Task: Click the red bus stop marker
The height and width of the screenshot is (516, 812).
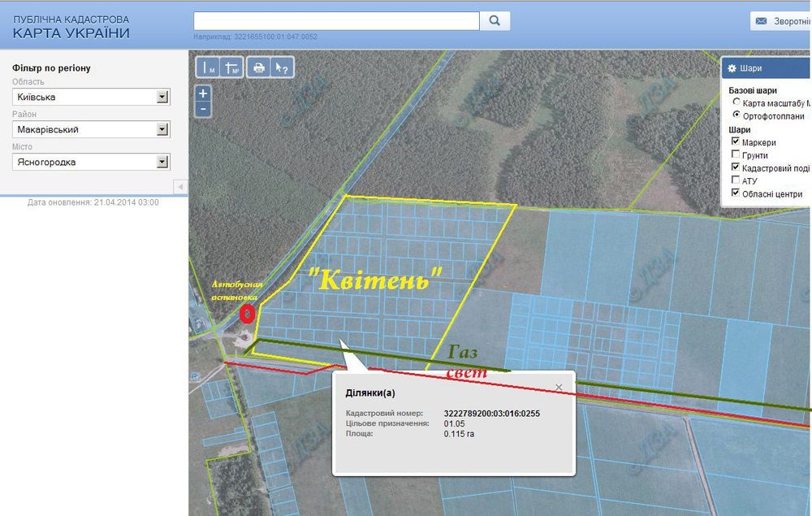Action: pos(248,314)
